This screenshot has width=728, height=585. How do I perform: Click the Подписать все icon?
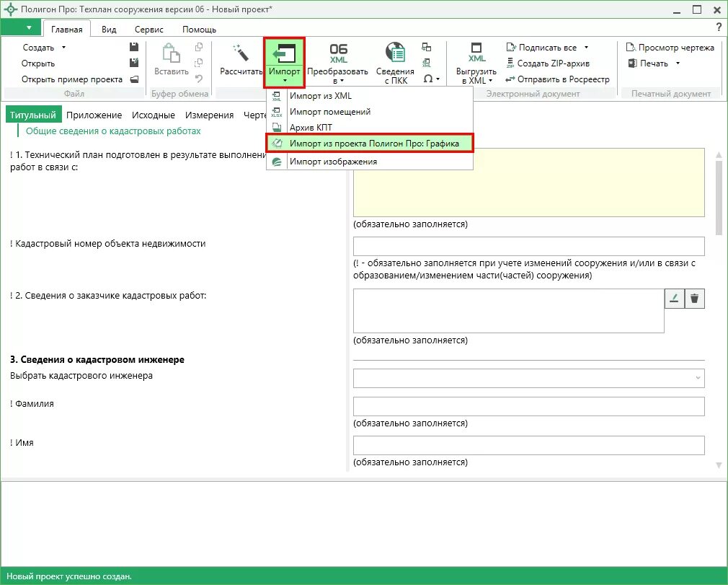pyautogui.click(x=511, y=48)
